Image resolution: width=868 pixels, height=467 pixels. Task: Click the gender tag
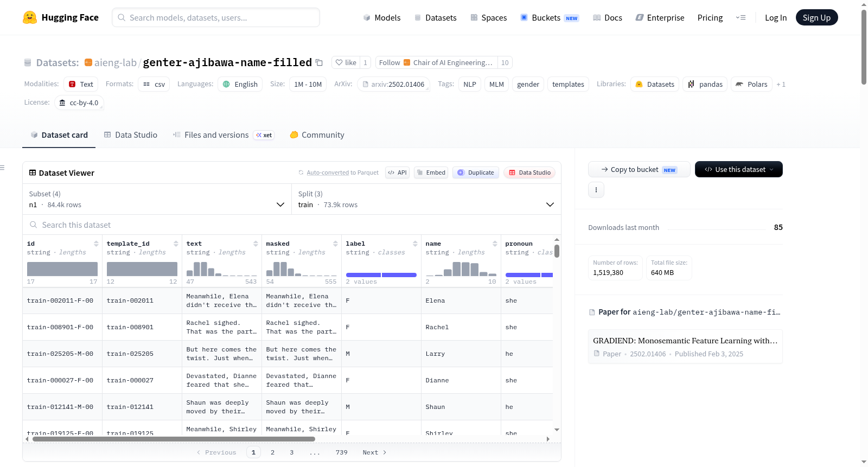click(x=528, y=84)
